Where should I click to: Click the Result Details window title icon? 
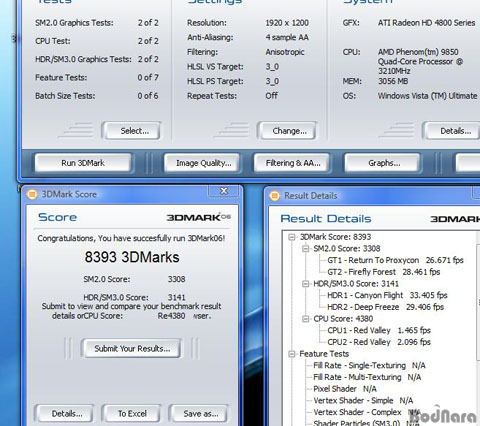click(x=275, y=196)
